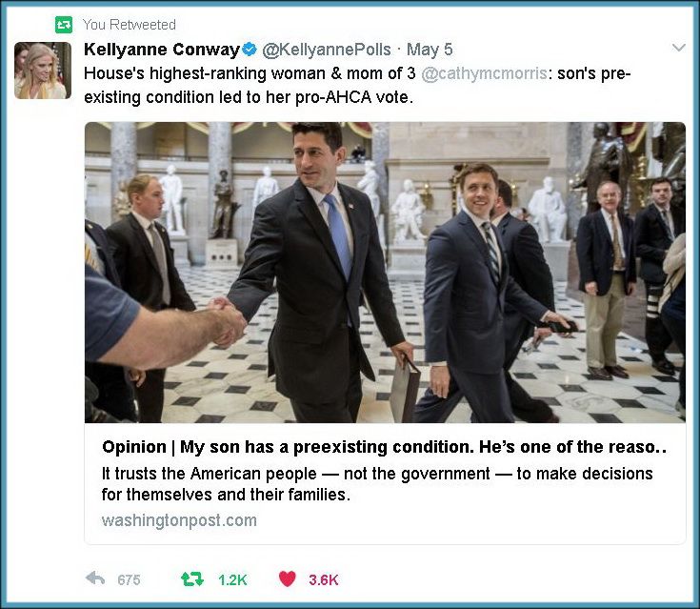
Task: Click the 1.2K retweets count
Action: click(232, 580)
